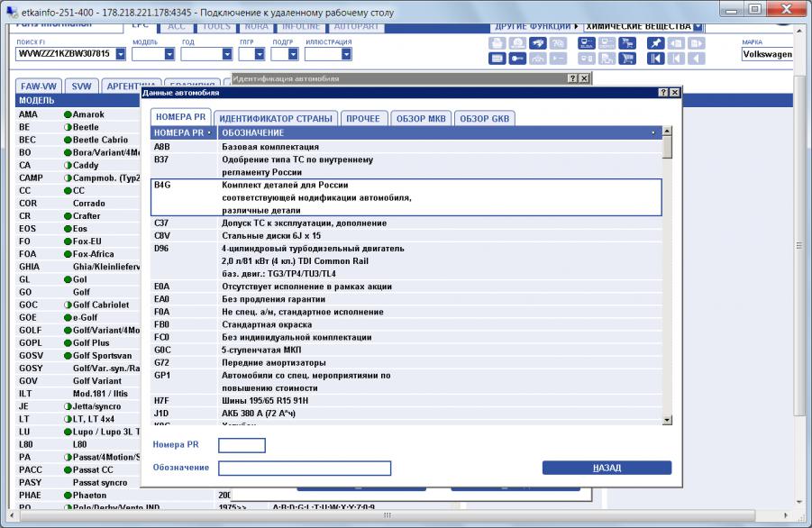Image resolution: width=812 pixels, height=528 pixels.
Task: Select the НОМЕРА PR tab
Action: (181, 117)
